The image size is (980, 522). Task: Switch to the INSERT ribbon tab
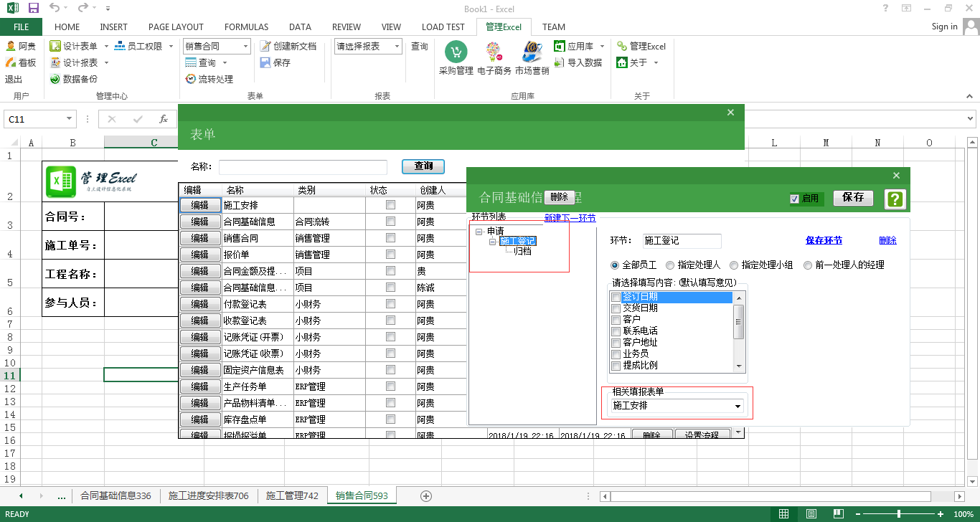coord(114,27)
